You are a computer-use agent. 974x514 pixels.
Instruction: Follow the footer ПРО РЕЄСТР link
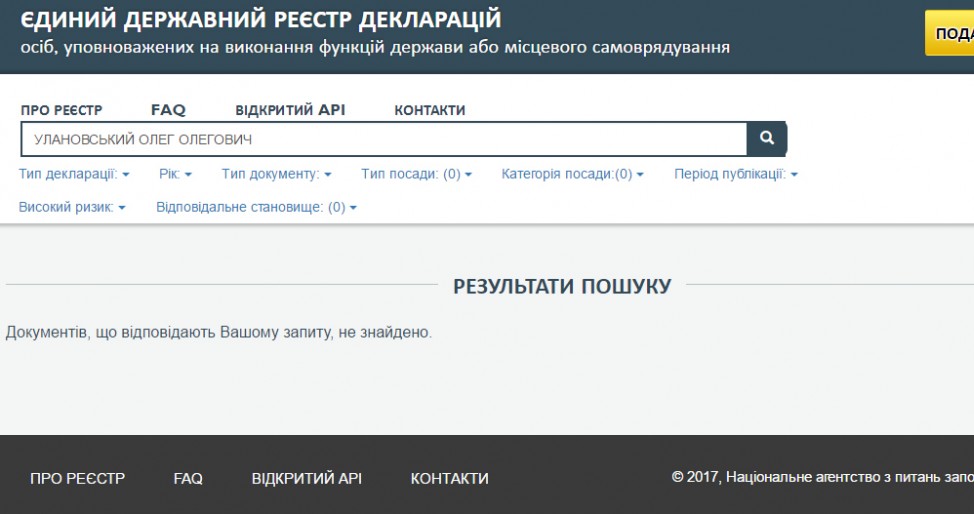pyautogui.click(x=77, y=479)
